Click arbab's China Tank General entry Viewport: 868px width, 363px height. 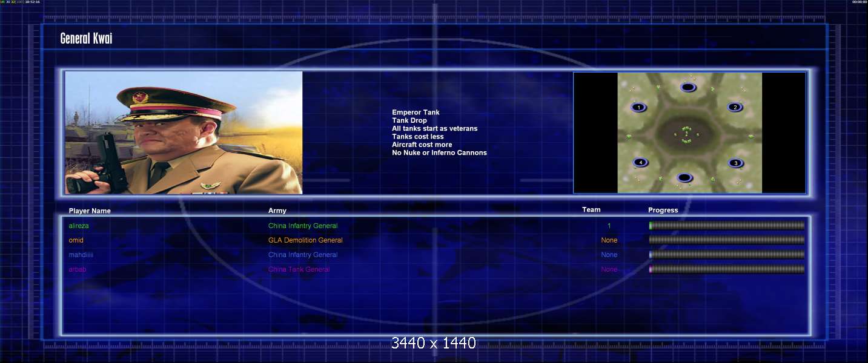pyautogui.click(x=299, y=269)
